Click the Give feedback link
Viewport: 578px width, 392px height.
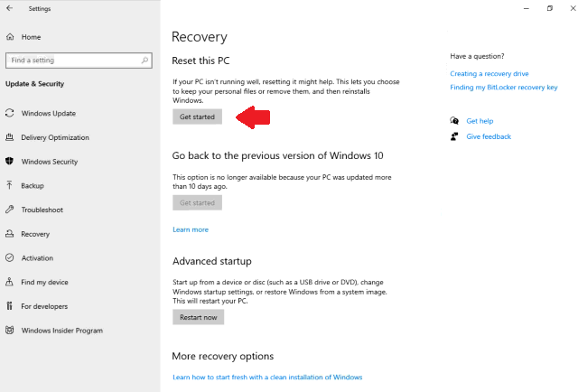coord(488,136)
